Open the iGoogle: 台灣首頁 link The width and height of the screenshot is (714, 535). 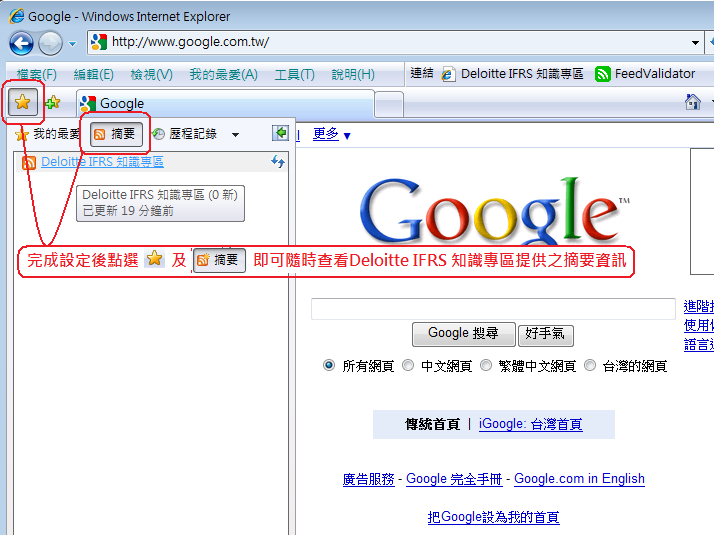pos(530,424)
